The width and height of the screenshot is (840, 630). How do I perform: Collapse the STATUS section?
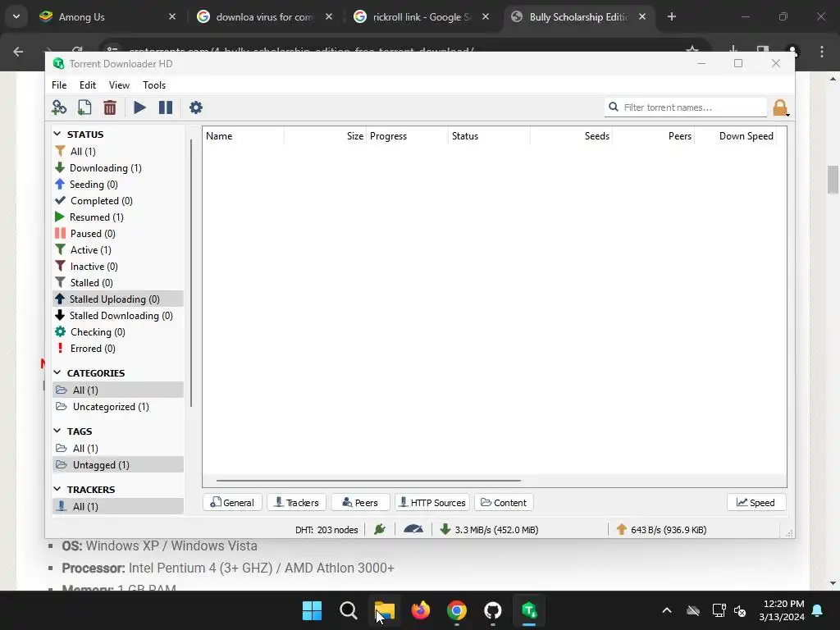coord(57,134)
